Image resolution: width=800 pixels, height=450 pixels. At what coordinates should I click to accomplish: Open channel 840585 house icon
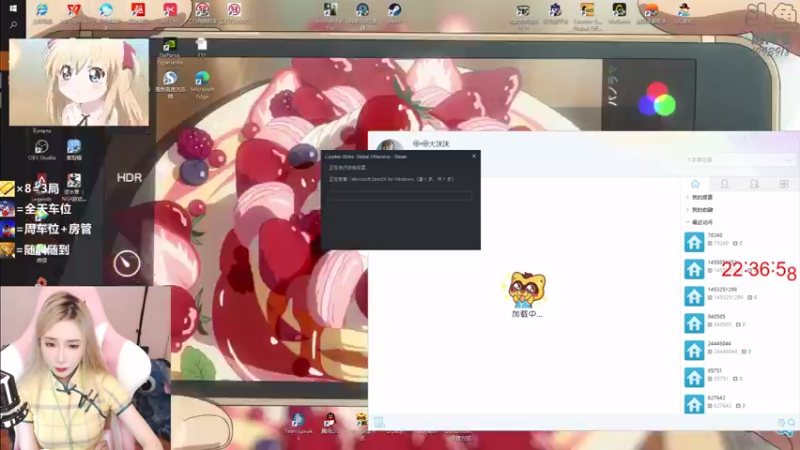click(694, 323)
